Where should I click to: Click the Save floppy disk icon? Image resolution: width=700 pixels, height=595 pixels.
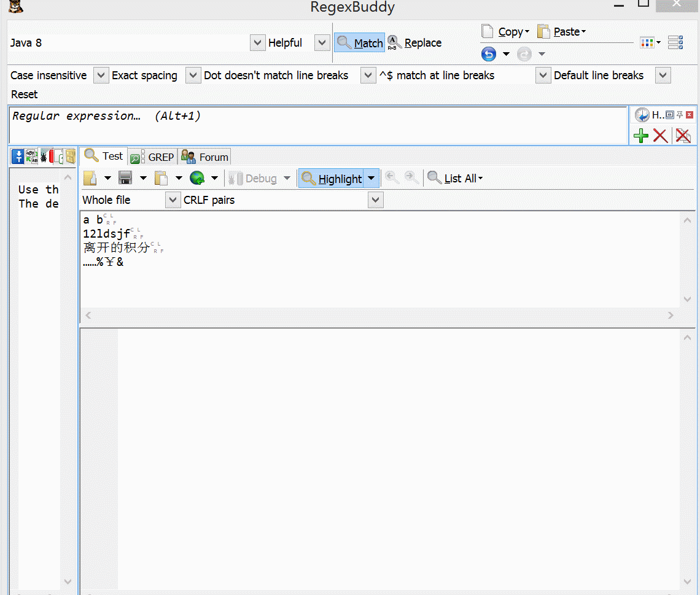(x=125, y=179)
